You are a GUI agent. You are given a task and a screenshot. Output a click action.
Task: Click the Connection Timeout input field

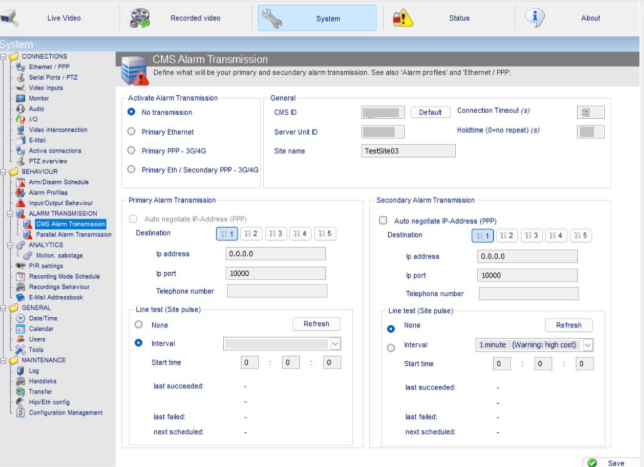[591, 112]
